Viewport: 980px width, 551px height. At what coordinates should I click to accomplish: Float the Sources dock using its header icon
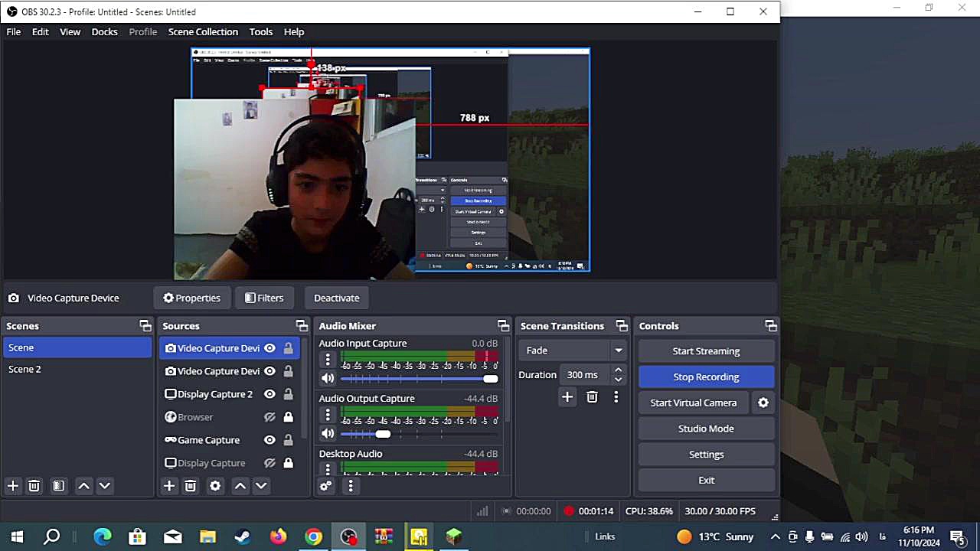[x=302, y=326]
